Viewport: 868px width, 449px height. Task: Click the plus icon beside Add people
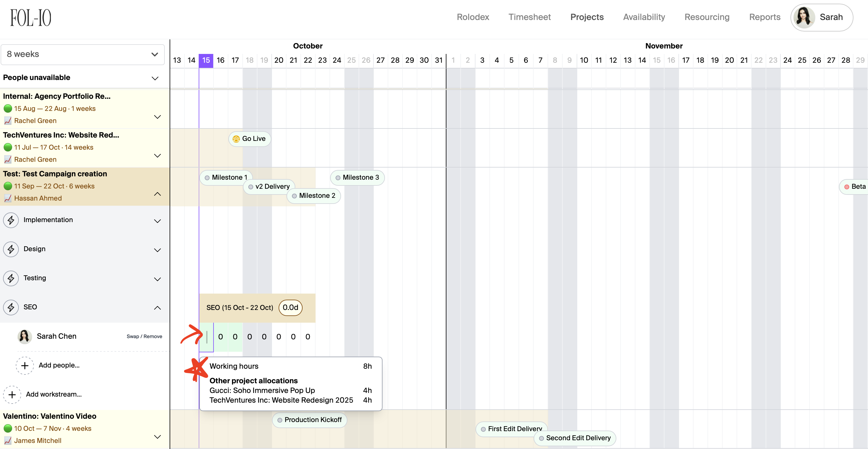tap(25, 365)
